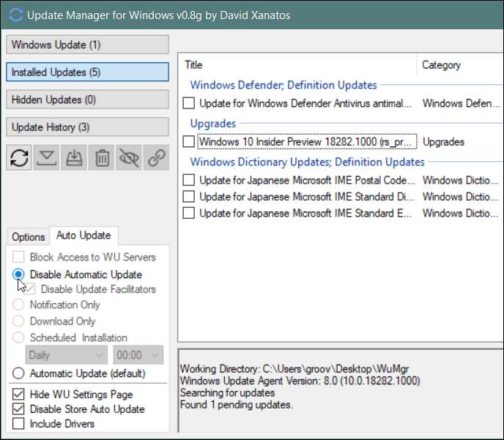Open the Windows Update (1) list

[87, 45]
